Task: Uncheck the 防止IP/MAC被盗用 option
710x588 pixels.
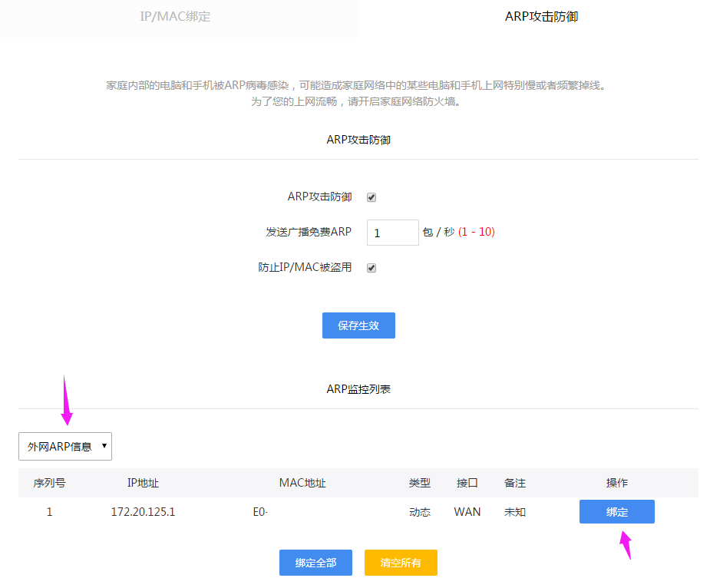Action: [x=372, y=268]
